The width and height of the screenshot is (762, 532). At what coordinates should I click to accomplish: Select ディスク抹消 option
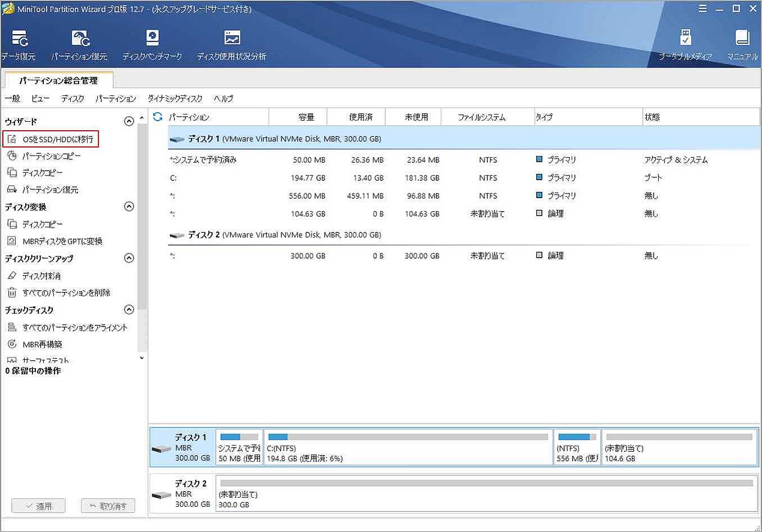click(x=34, y=276)
